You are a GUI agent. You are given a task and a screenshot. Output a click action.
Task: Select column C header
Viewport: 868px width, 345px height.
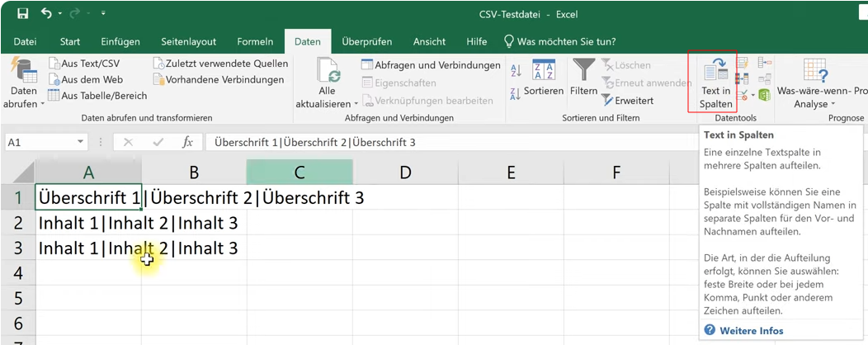click(x=300, y=172)
